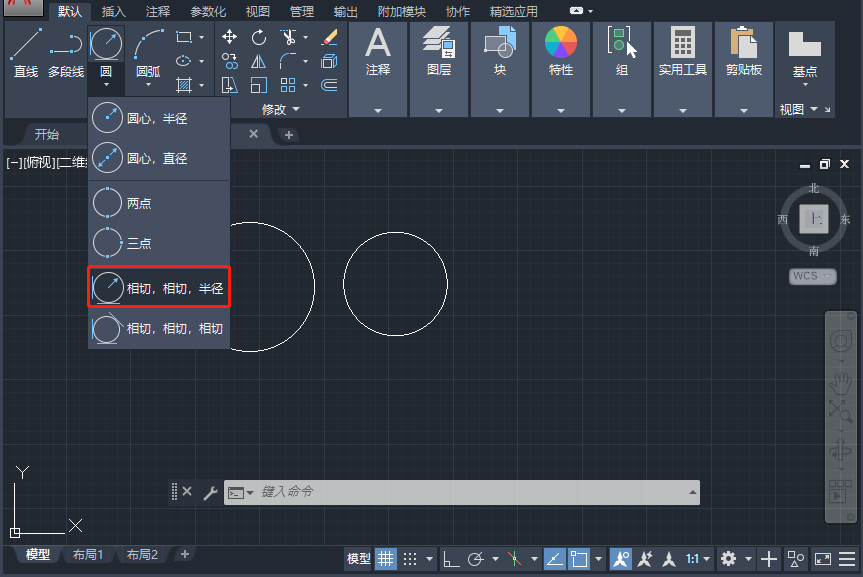Select the 直线 line tool
863x577 pixels.
coord(26,52)
